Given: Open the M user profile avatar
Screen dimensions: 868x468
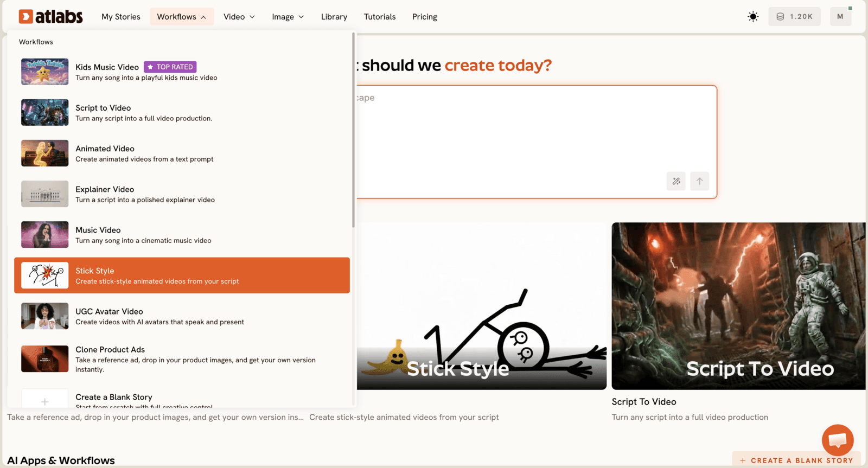Looking at the screenshot, I should [840, 17].
